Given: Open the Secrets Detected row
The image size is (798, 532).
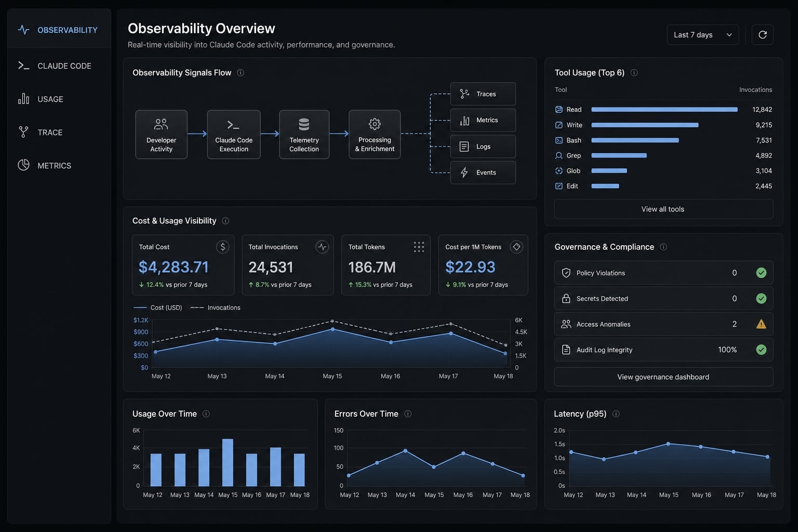Looking at the screenshot, I should (663, 298).
